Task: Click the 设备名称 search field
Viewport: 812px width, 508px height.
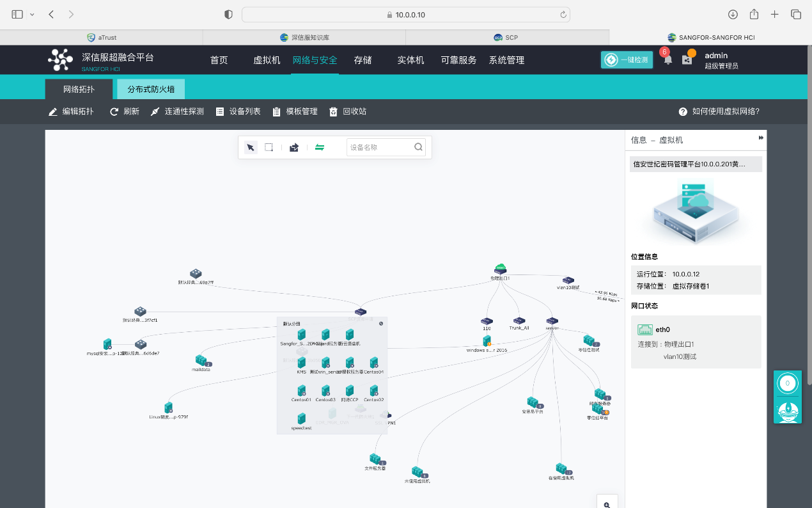Action: (x=380, y=148)
